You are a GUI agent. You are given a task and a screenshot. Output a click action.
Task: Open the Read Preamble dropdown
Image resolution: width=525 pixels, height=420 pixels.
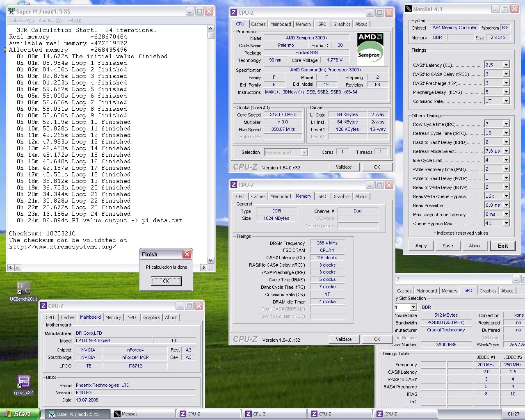pos(506,205)
